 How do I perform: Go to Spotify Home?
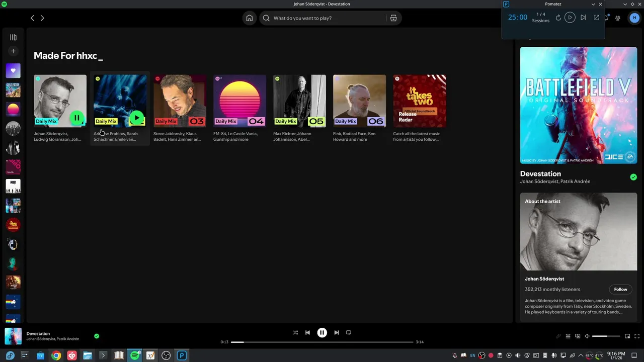coord(249,18)
